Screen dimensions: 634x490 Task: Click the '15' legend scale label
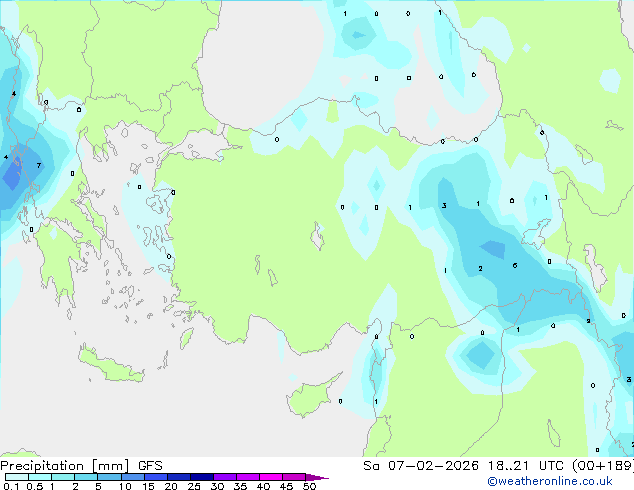pyautogui.click(x=148, y=486)
